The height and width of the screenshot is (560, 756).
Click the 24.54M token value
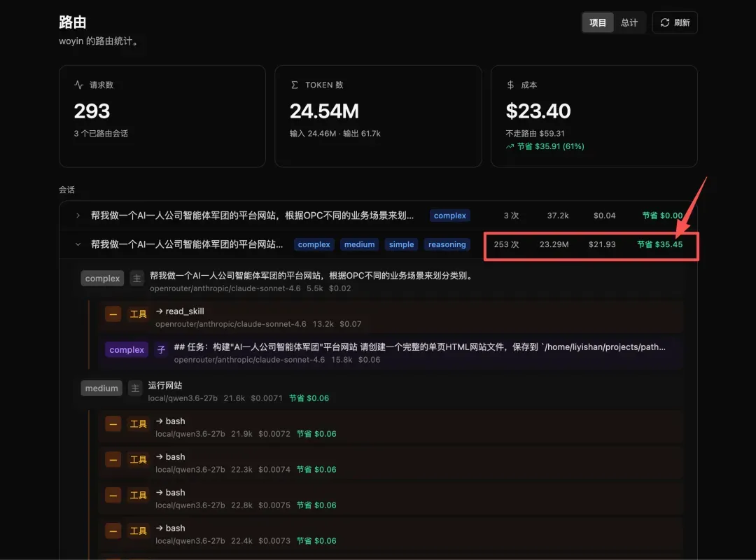324,111
